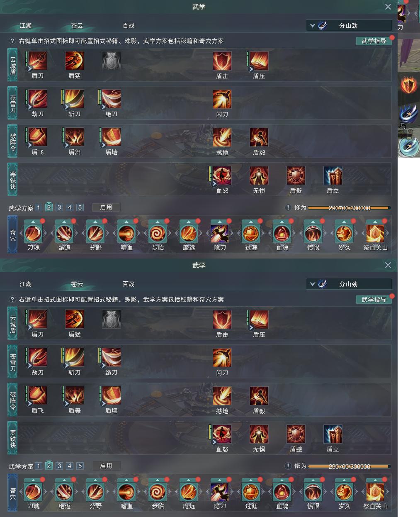Open the 分山劲 dropdown in upper panel
The image size is (420, 517).
point(349,26)
